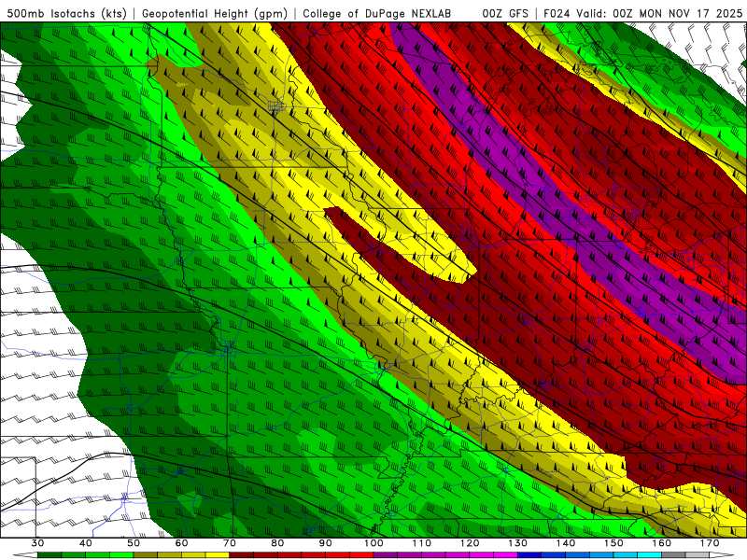Click the '70' label on the color scale
Viewport: 747px width, 560px height.
pos(230,543)
